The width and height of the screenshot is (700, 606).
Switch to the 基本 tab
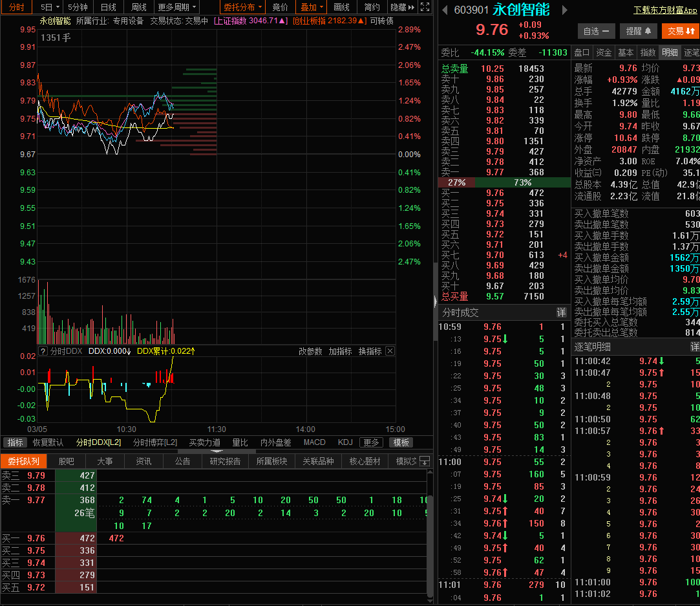[x=626, y=52]
